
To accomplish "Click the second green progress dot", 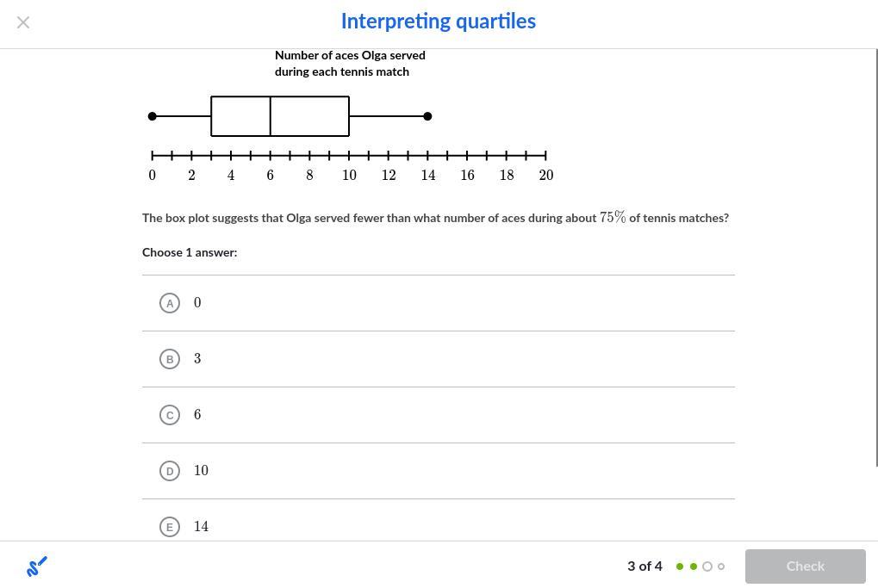I will pos(694,566).
